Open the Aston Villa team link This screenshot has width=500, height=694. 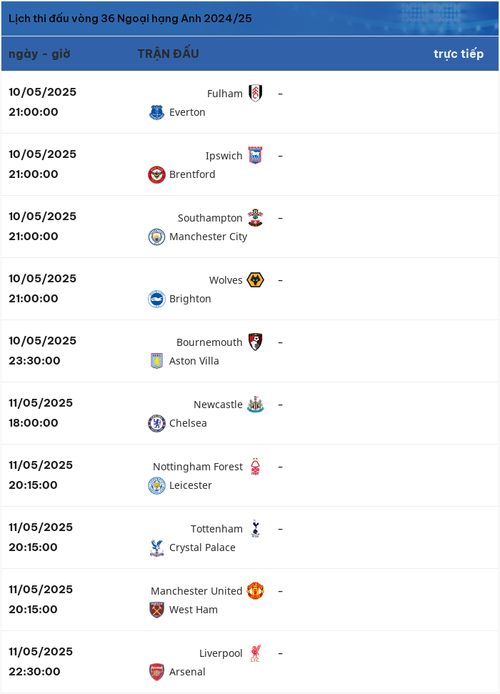(x=194, y=361)
